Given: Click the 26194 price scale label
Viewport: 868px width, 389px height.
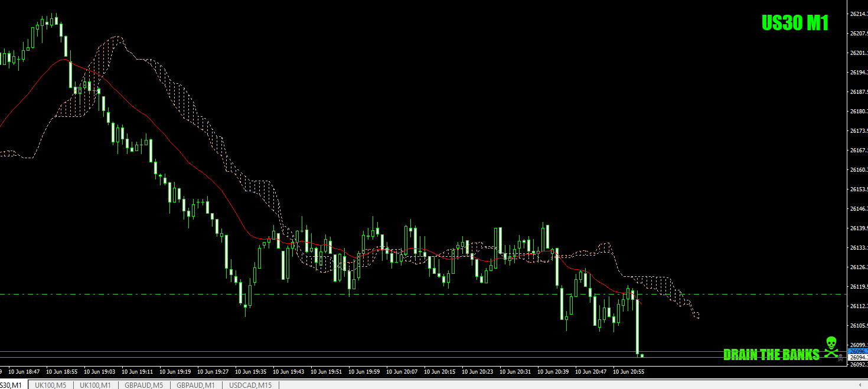Looking at the screenshot, I should click(x=859, y=72).
